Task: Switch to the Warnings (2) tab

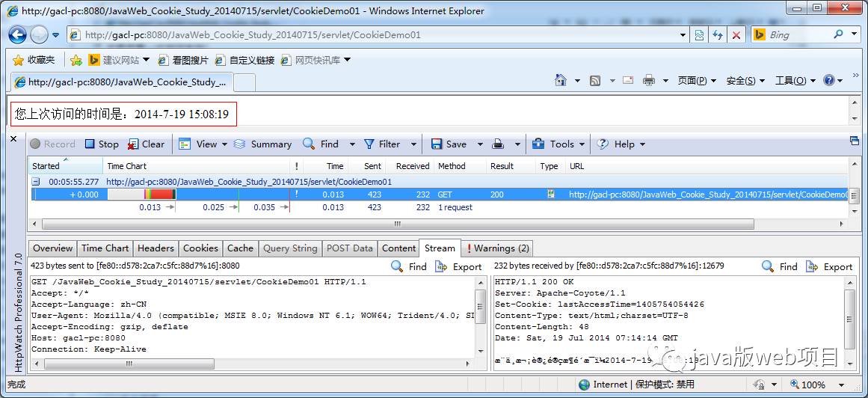Action: [498, 248]
